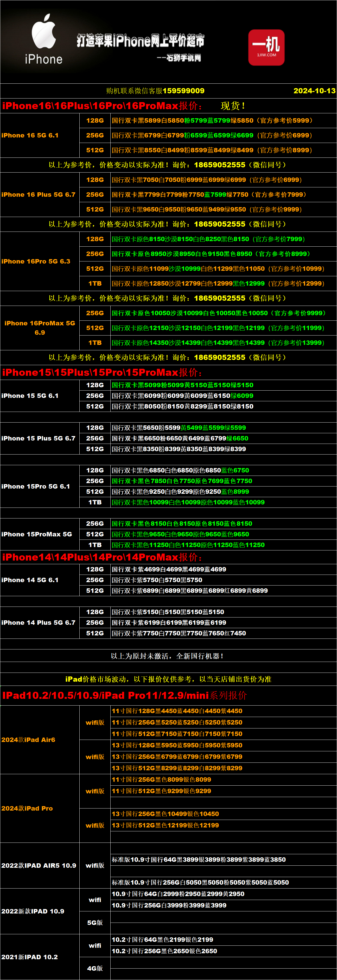Click iPhone 14 Plus 512G row 紫7750
Viewport: 337px width, 980px height.
tap(224, 633)
